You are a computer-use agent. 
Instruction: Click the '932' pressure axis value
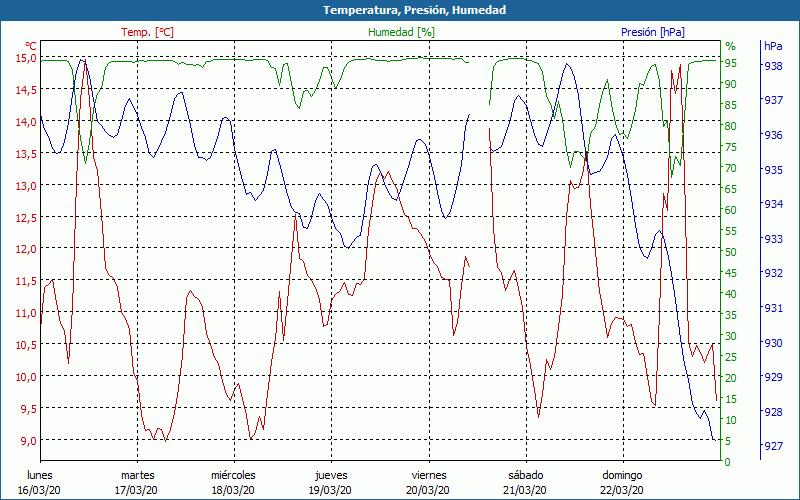[x=773, y=273]
